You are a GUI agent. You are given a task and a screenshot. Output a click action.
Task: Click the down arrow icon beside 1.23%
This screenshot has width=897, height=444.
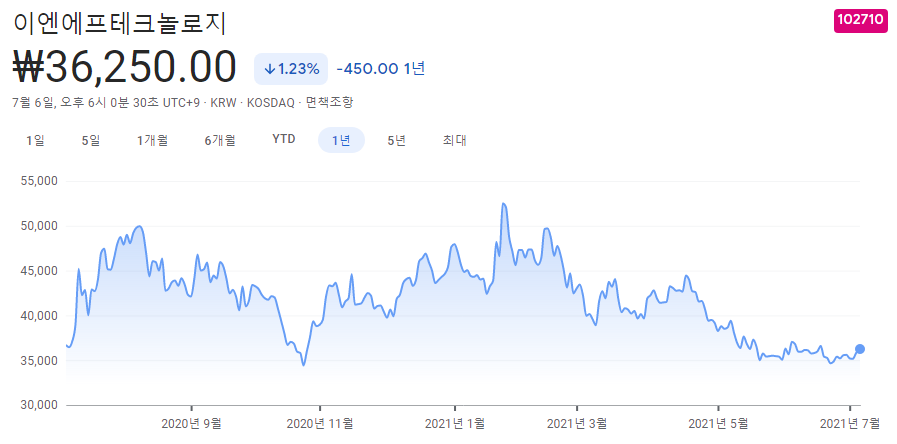coord(270,69)
